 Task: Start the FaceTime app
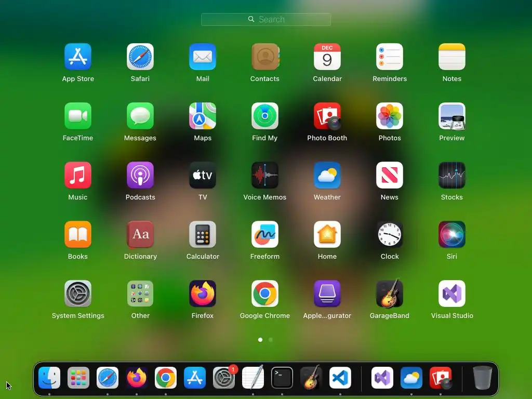click(78, 116)
